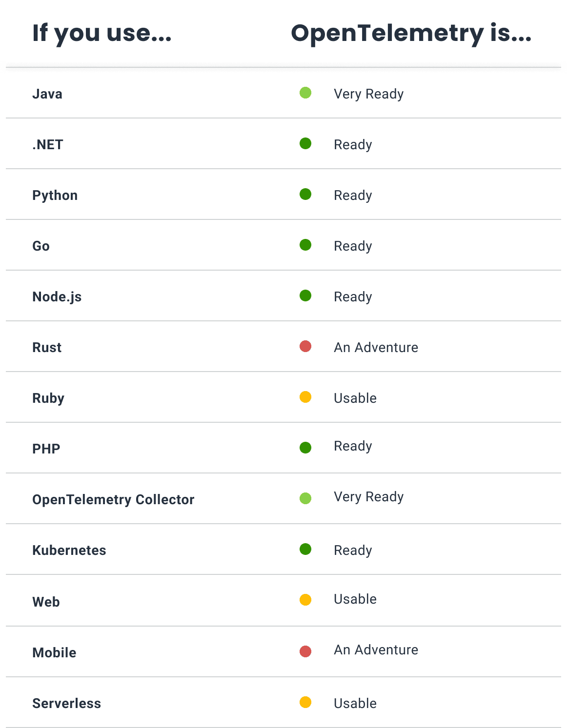Click the yellow dot next to Serverless
567x728 pixels.
[x=305, y=702]
